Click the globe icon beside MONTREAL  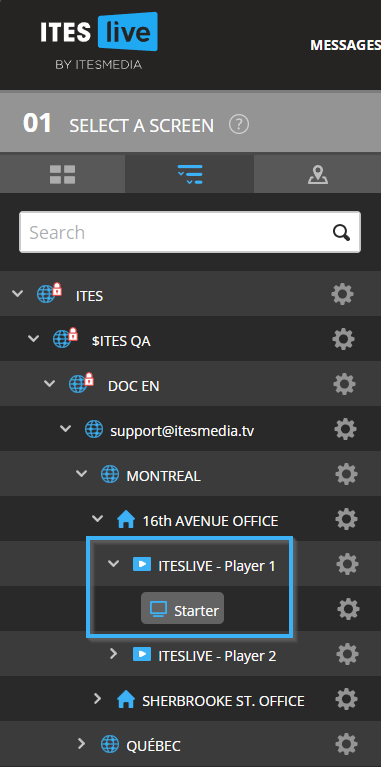point(110,474)
